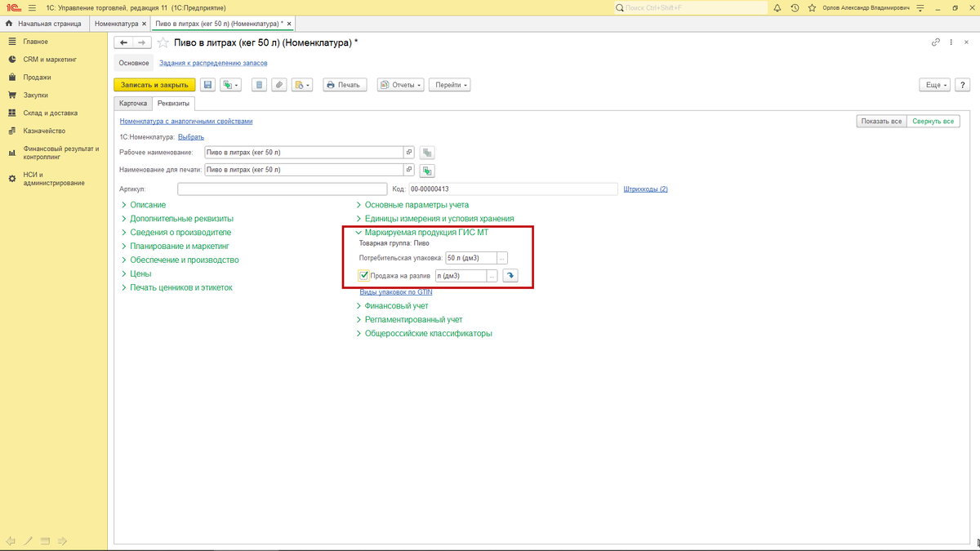The image size is (980, 551).
Task: Open Закупки section in sidebar
Action: click(35, 96)
